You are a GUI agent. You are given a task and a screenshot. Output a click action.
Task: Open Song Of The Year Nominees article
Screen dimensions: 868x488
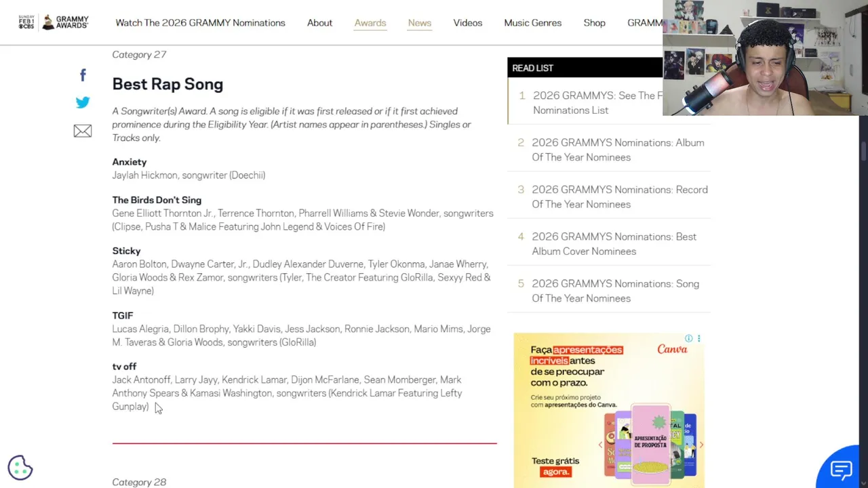[x=615, y=291]
